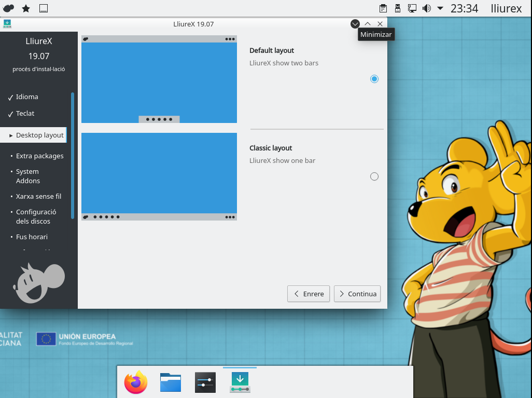The height and width of the screenshot is (398, 532).
Task: Click the Classic layout heading text
Action: pos(271,148)
